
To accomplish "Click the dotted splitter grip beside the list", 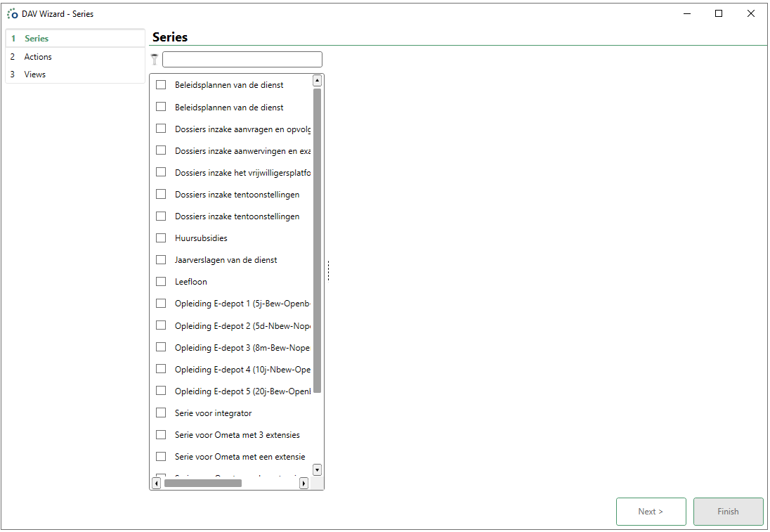I will pyautogui.click(x=328, y=271).
